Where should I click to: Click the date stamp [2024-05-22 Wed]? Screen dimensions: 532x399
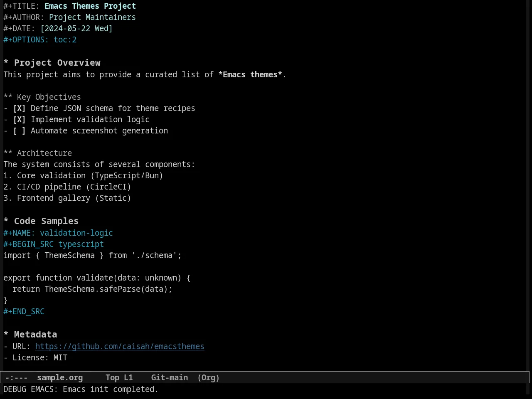(76, 29)
